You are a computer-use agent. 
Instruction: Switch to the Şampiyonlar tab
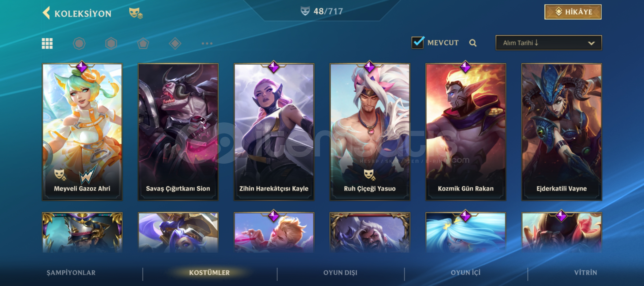(x=71, y=272)
